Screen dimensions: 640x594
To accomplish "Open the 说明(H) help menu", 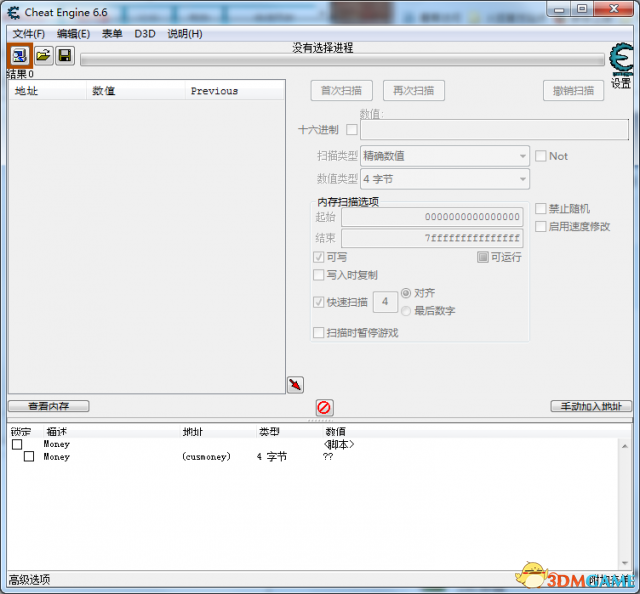I will point(184,34).
